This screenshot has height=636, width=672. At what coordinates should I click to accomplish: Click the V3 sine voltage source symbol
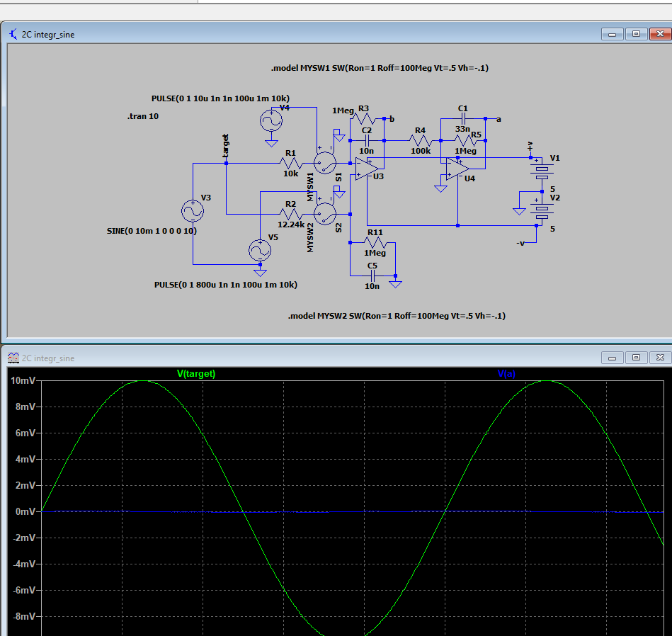coord(193,210)
